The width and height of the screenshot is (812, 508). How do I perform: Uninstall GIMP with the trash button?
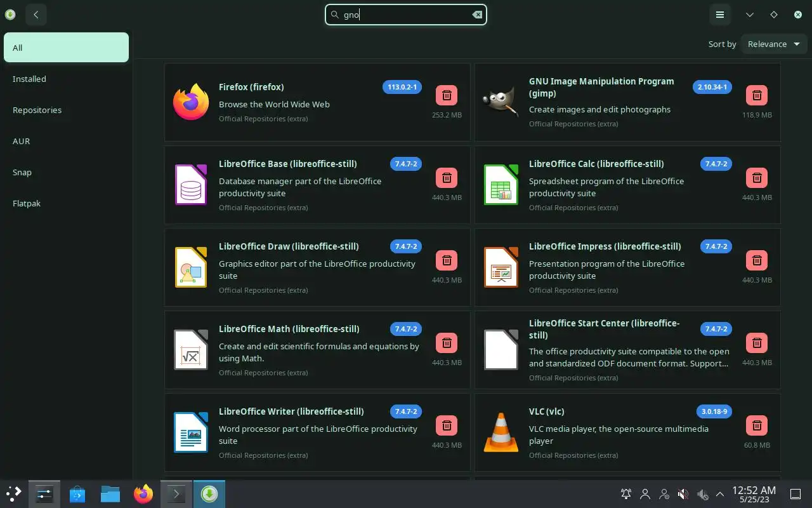click(x=757, y=95)
